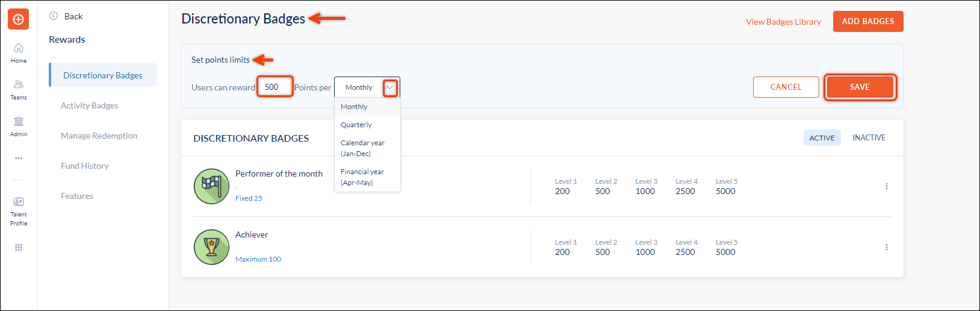Click Level 3 value 1000 for Performer
This screenshot has width=980, height=311.
click(645, 191)
